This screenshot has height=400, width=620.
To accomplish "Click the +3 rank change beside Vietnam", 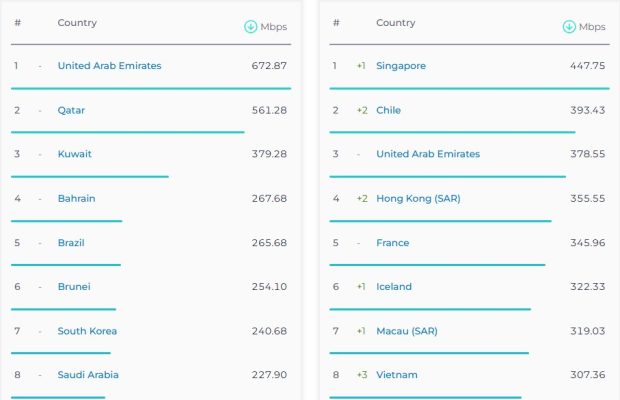I will click(x=362, y=375).
